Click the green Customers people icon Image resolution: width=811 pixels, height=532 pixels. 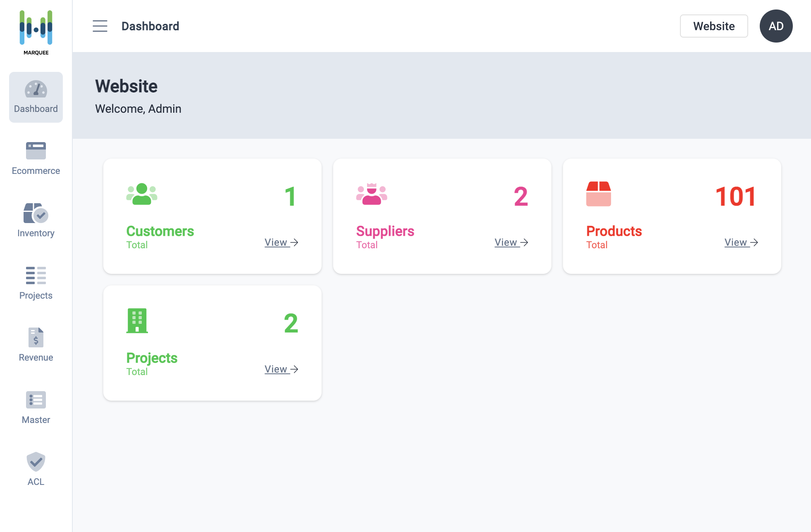tap(142, 194)
